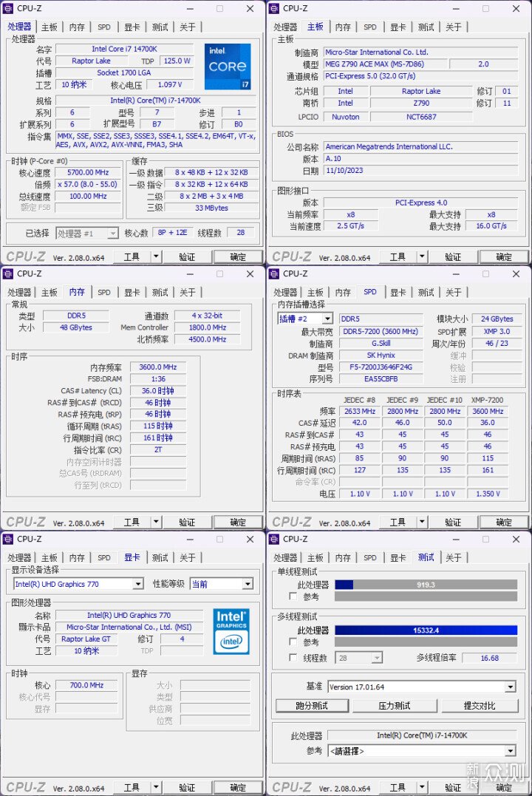
Task: Click 核心速度 value 5700.00 MHz
Action: (88, 173)
